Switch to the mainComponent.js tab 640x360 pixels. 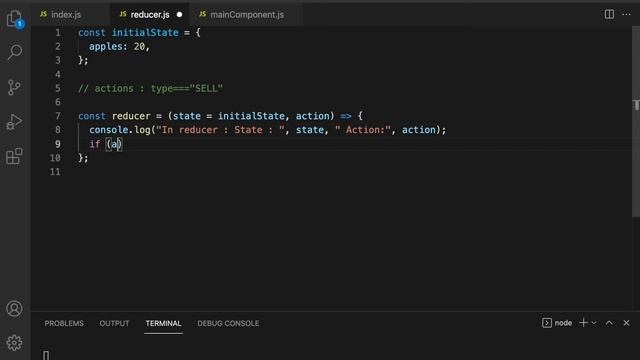tap(246, 15)
